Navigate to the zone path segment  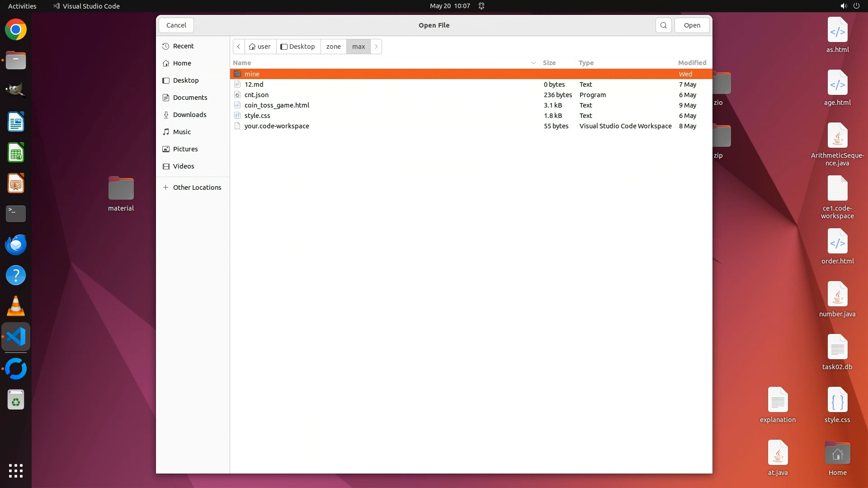click(x=333, y=47)
